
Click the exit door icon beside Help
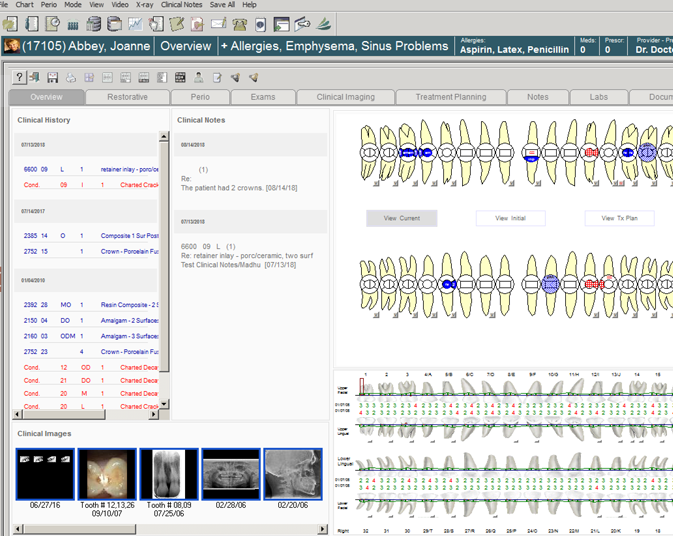[x=35, y=77]
